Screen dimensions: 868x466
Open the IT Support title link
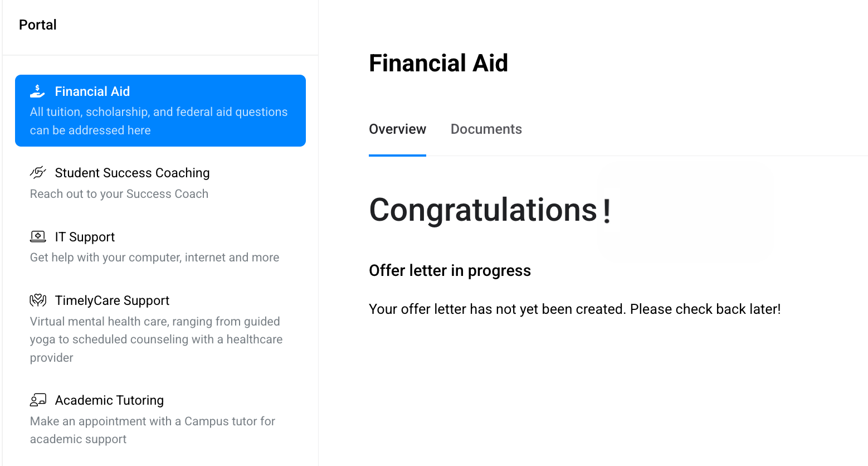click(85, 237)
